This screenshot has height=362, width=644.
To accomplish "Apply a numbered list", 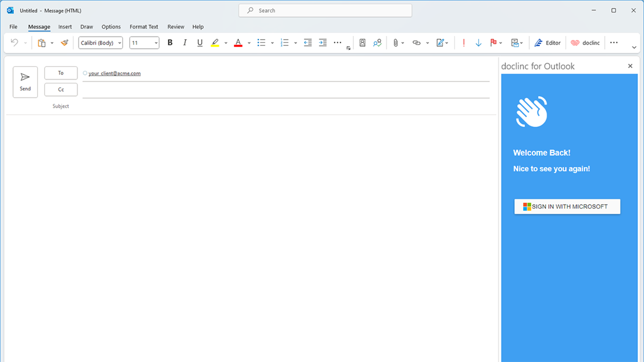I will pyautogui.click(x=284, y=43).
